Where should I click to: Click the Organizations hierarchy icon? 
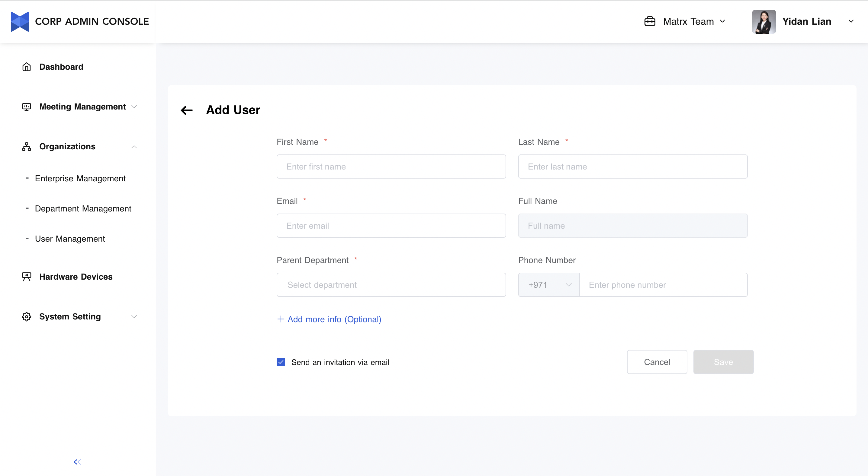pos(26,146)
